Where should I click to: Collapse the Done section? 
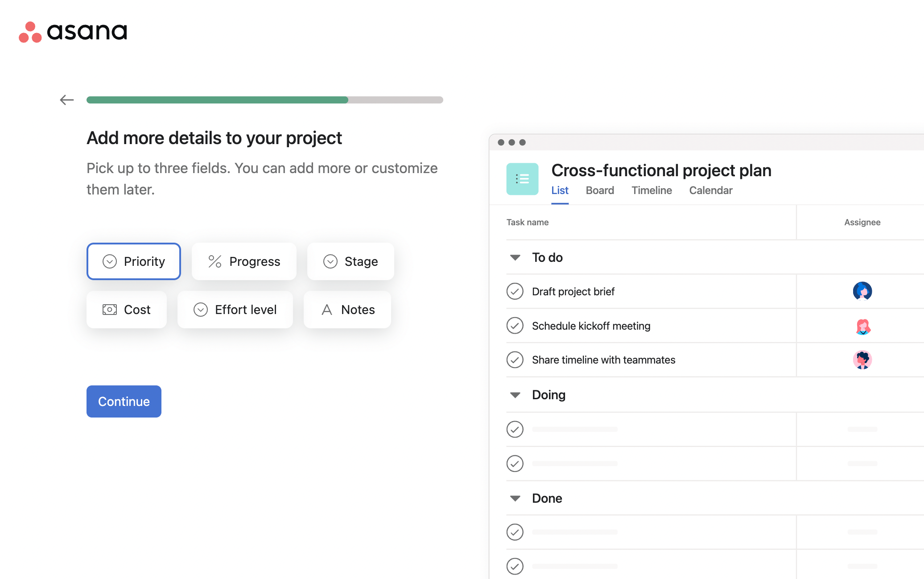pos(515,498)
